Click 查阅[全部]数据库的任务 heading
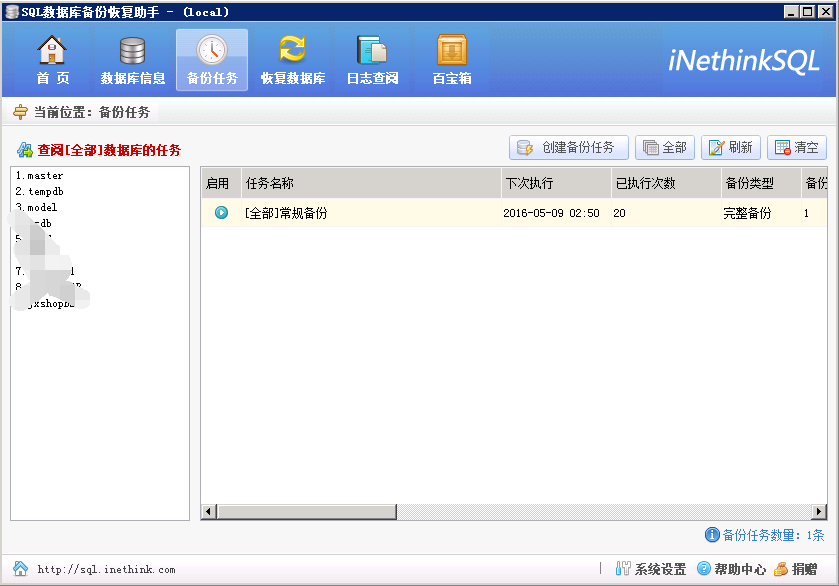The image size is (839, 586). 109,150
